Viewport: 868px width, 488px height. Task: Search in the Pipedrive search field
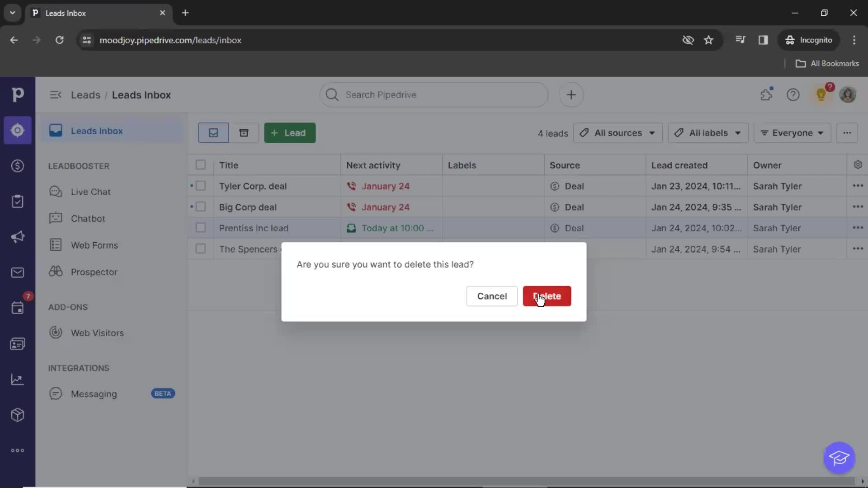tap(434, 94)
